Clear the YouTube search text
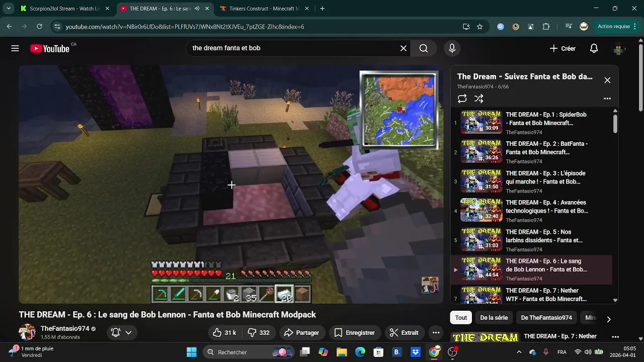Screen dimensions: 644x362 coord(404,48)
